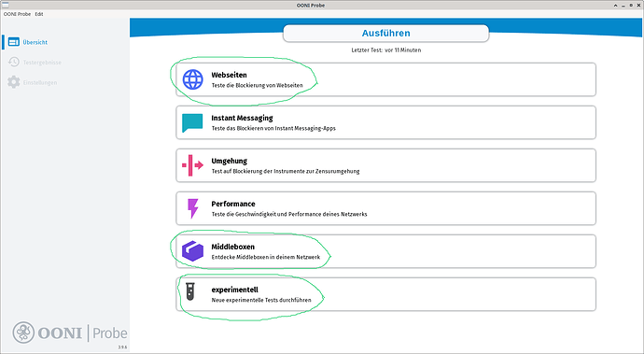
Task: Open the OONI Probe menu
Action: point(17,14)
